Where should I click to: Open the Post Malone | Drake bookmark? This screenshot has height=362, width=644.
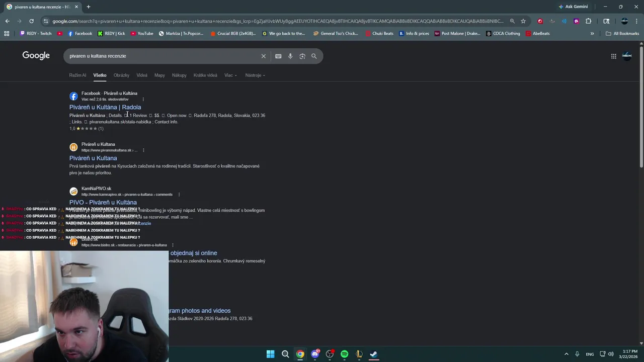pyautogui.click(x=457, y=34)
